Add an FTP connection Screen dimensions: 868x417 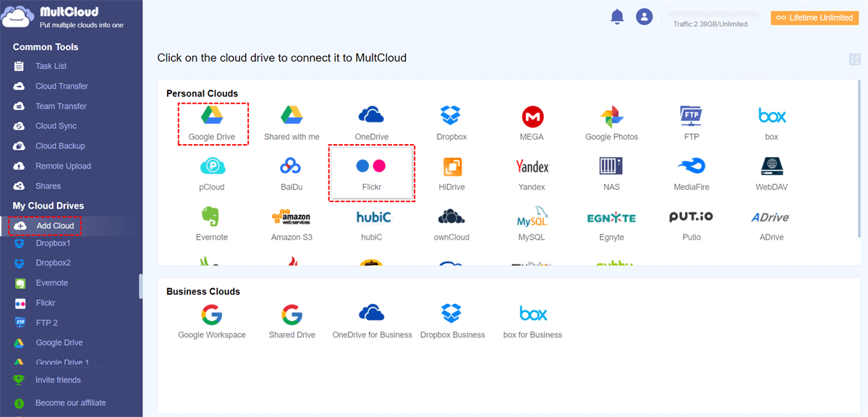click(x=692, y=122)
